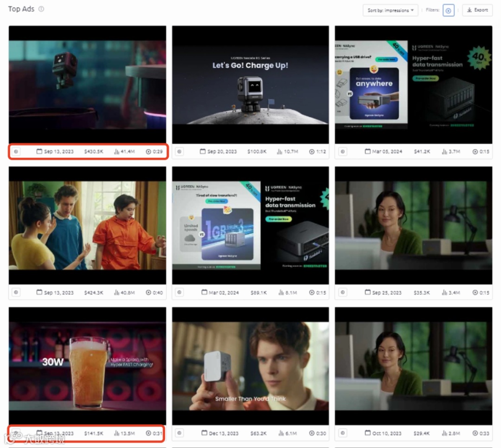Open the "anywhere" NASync ad thumbnail
Screen dimensions: 501x448
pyautogui.click(x=413, y=84)
